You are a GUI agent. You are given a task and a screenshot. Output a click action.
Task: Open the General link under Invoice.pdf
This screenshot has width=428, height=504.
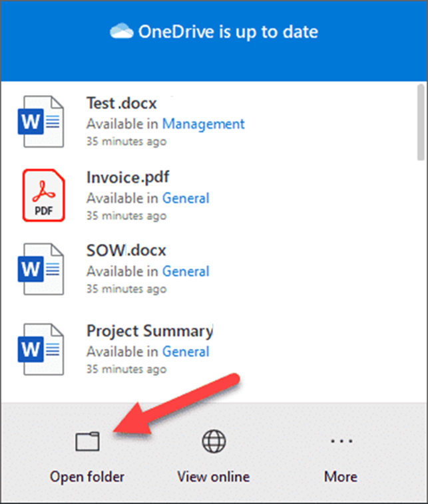(186, 198)
